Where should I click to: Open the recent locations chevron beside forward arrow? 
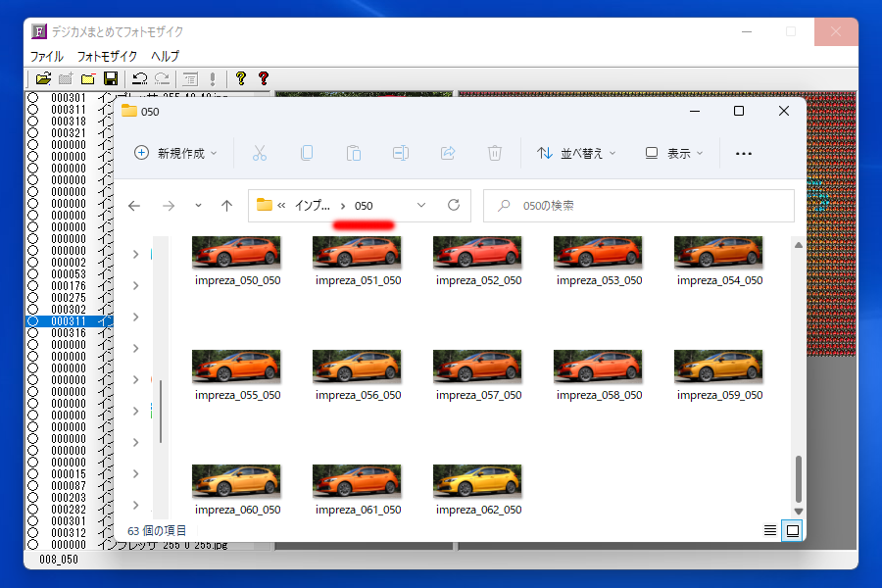point(198,206)
